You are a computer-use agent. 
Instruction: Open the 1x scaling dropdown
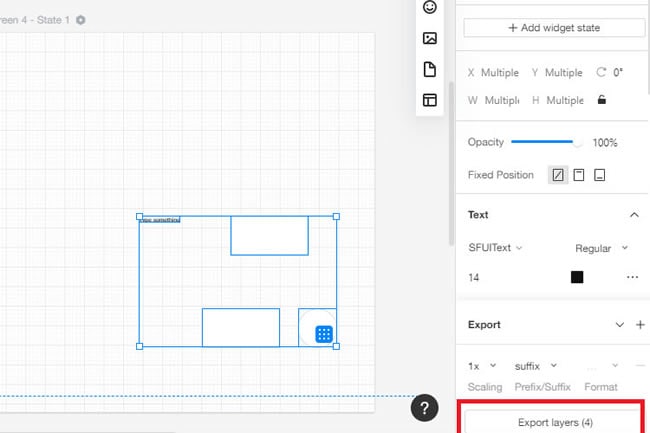pyautogui.click(x=482, y=366)
